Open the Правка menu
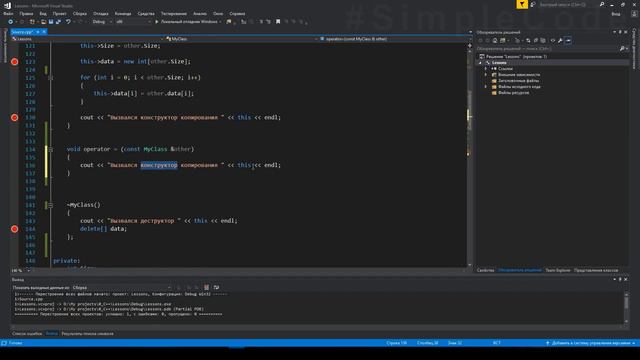This screenshot has height=360, width=640. pyautogui.click(x=26, y=13)
